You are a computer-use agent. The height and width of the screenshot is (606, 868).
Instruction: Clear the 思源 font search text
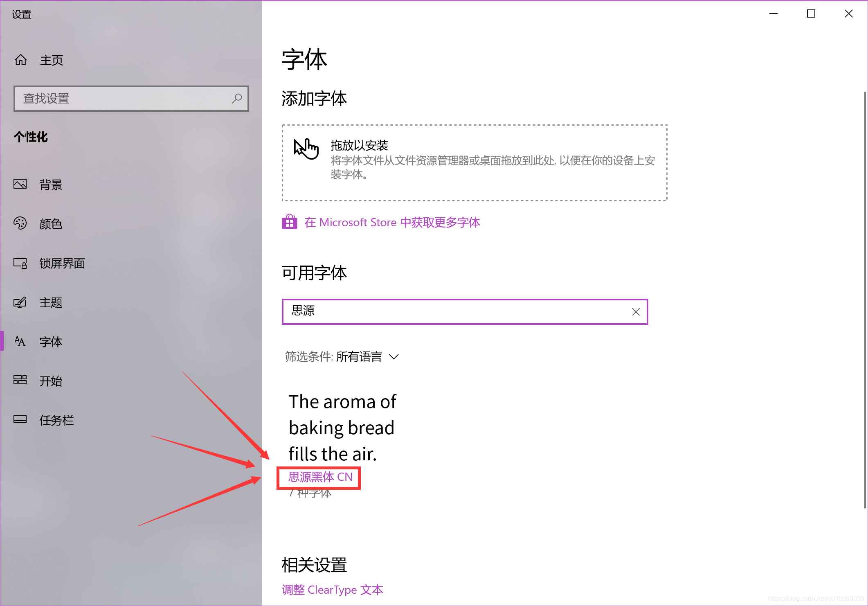coord(636,312)
